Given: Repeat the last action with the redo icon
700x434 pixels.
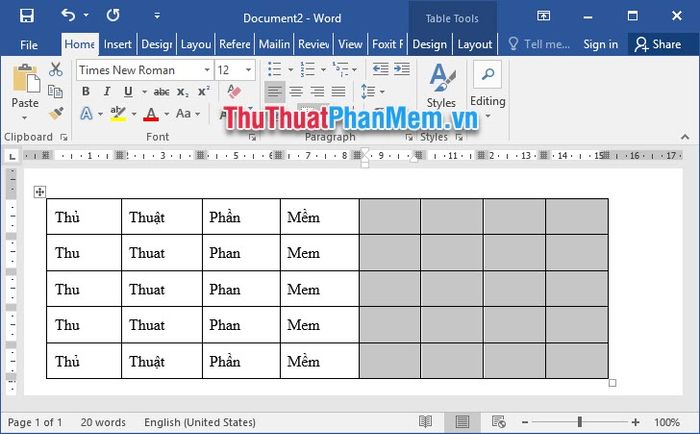Looking at the screenshot, I should 113,15.
